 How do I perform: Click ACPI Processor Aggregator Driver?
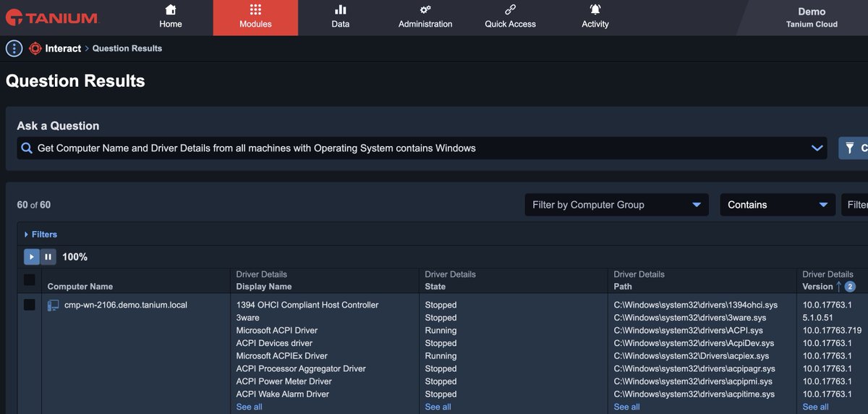(x=302, y=368)
